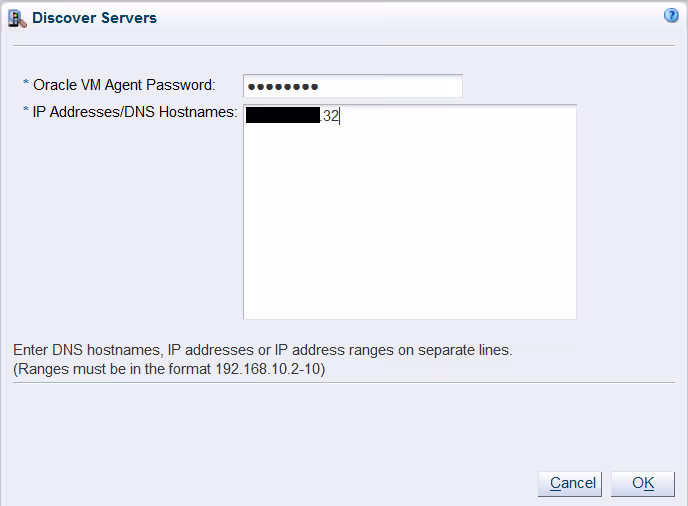Open the help icon in dialog header
688x506 pixels.
[x=672, y=16]
